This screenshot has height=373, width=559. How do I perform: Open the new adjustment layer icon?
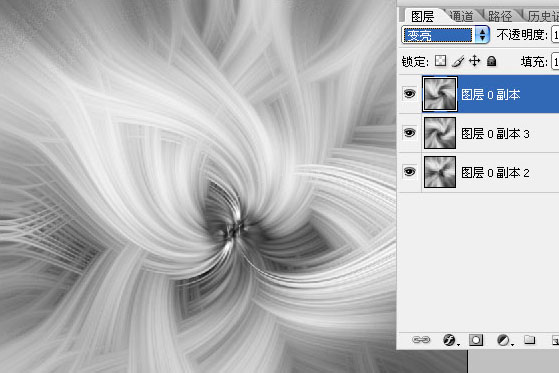point(504,340)
